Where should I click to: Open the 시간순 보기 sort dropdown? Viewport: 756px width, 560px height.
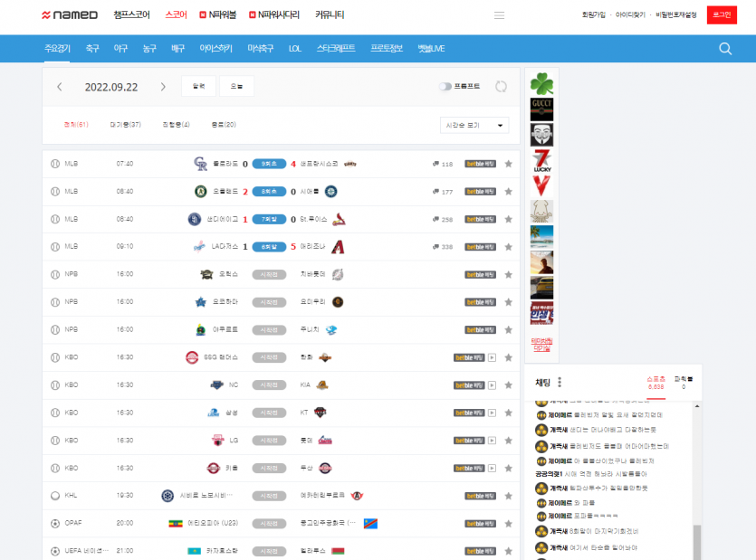tap(474, 125)
